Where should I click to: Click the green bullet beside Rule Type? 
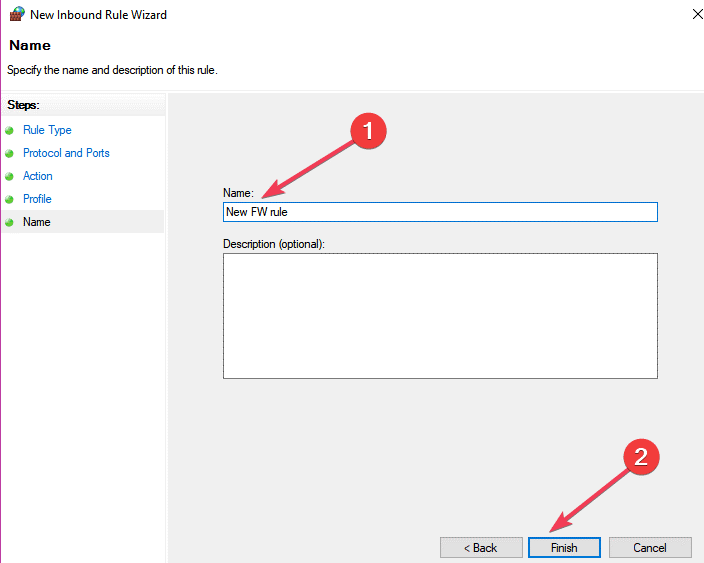(x=10, y=131)
